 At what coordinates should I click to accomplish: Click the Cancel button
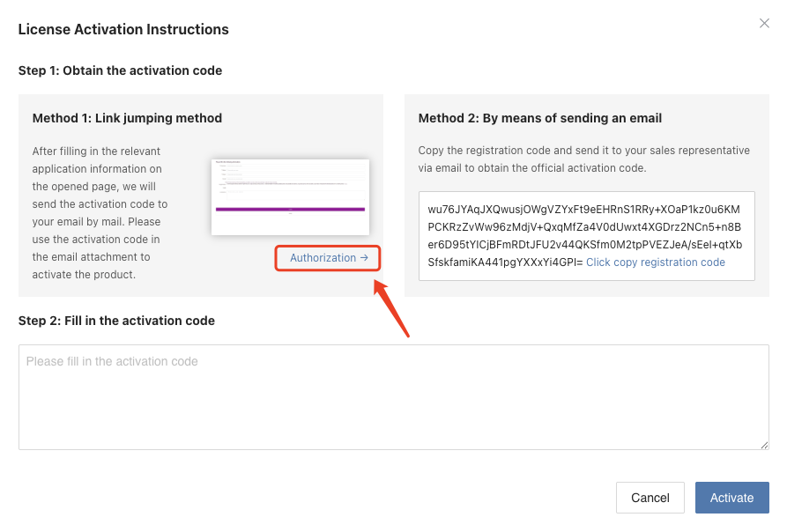[x=650, y=498]
